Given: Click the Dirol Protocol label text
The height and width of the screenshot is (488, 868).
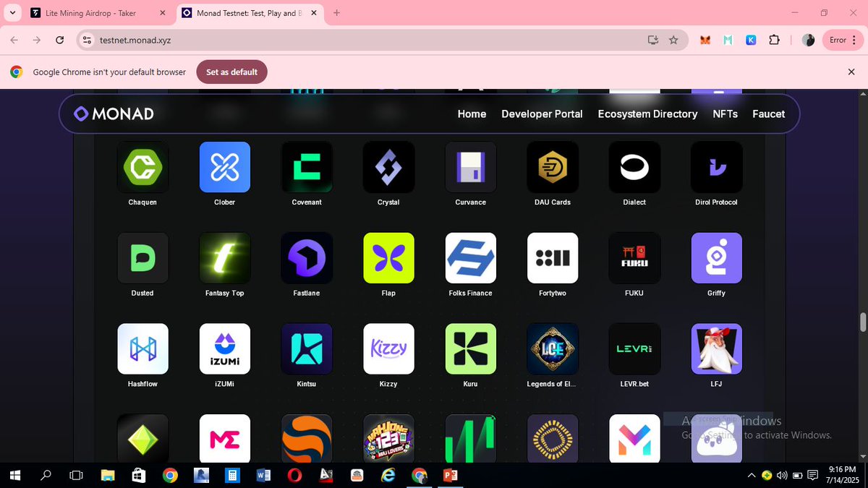Looking at the screenshot, I should tap(717, 202).
